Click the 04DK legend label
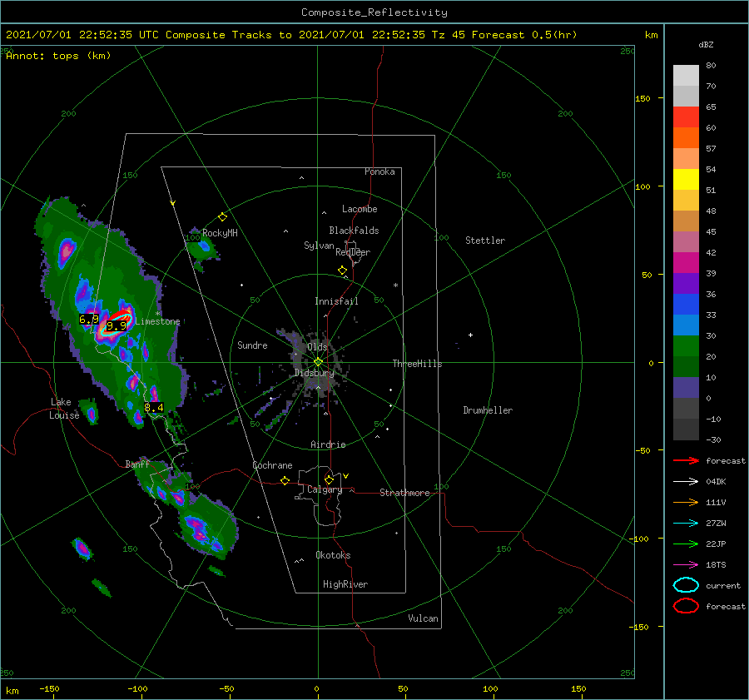 coord(716,481)
